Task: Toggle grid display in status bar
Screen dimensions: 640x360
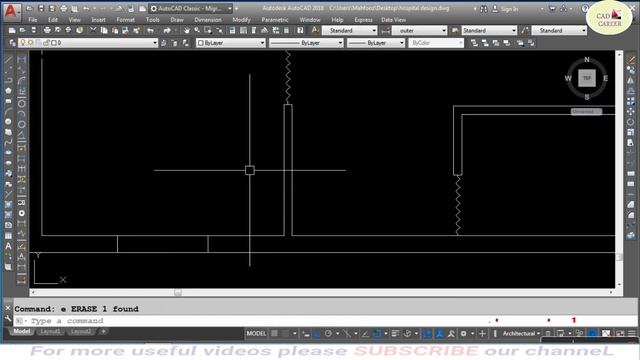Action: pos(274,333)
